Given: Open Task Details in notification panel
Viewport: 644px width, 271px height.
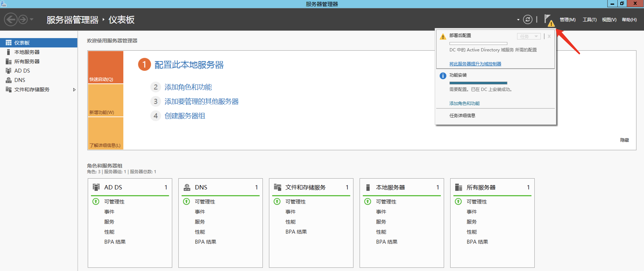Looking at the screenshot, I should (462, 116).
